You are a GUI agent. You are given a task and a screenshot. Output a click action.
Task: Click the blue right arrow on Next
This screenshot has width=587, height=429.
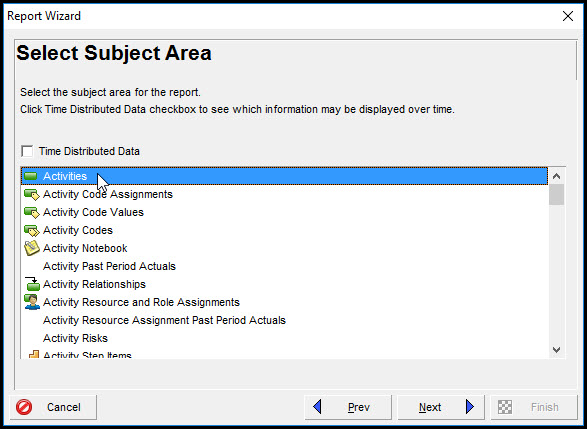(470, 407)
